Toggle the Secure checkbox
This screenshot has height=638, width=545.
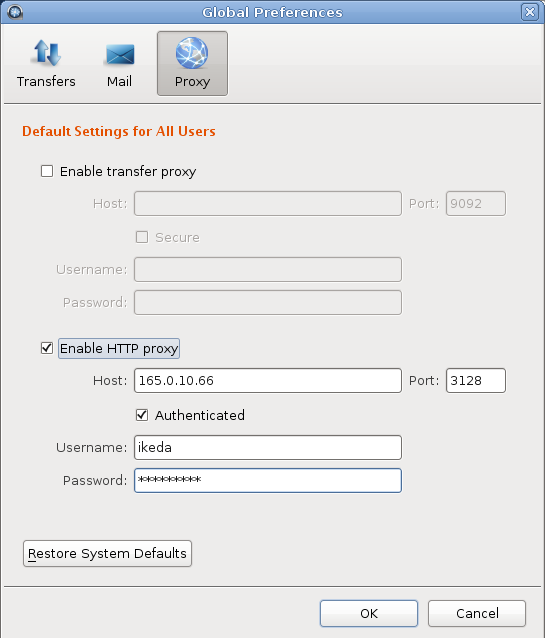point(142,237)
